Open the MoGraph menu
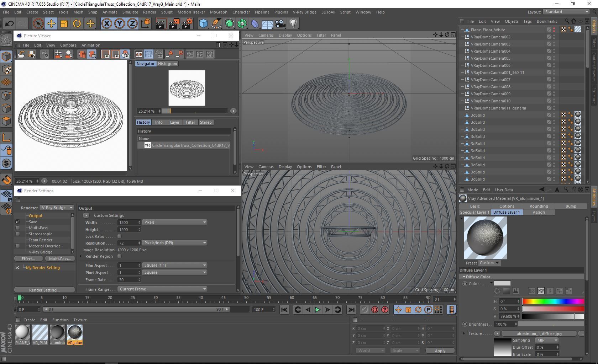Image resolution: width=598 pixels, height=364 pixels. pyautogui.click(x=218, y=12)
